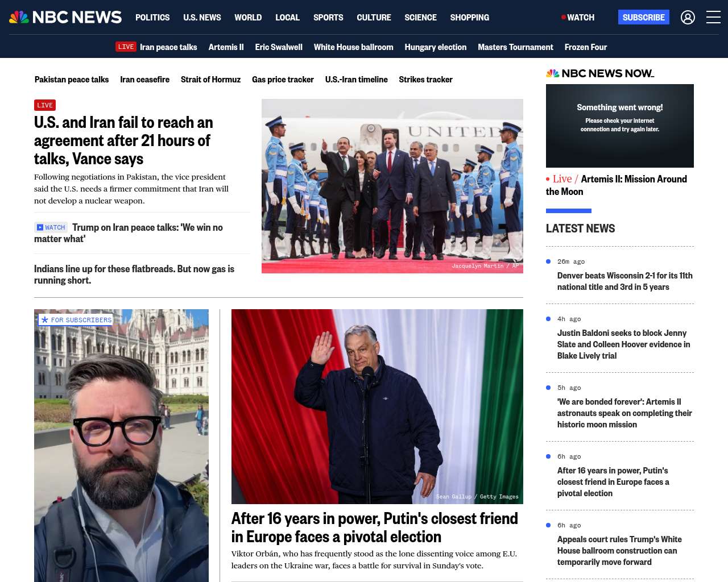Click the red LIVE badge in the trending bar
The width and height of the screenshot is (728, 582).
[126, 47]
